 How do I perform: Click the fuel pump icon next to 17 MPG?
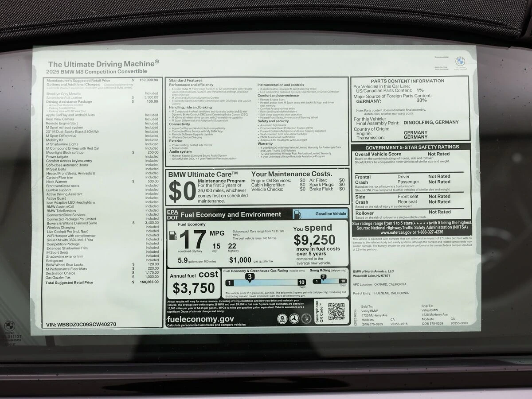(173, 235)
